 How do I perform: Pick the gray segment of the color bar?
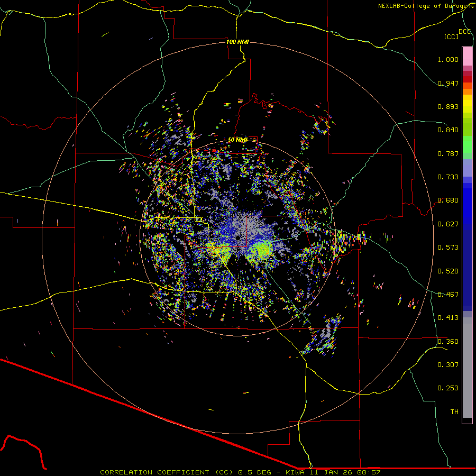pyautogui.click(x=467, y=368)
